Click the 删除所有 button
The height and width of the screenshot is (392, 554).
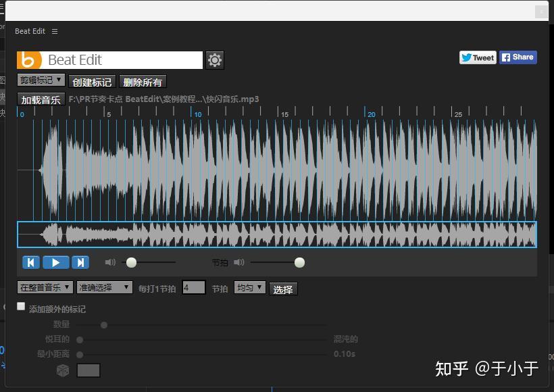click(143, 82)
